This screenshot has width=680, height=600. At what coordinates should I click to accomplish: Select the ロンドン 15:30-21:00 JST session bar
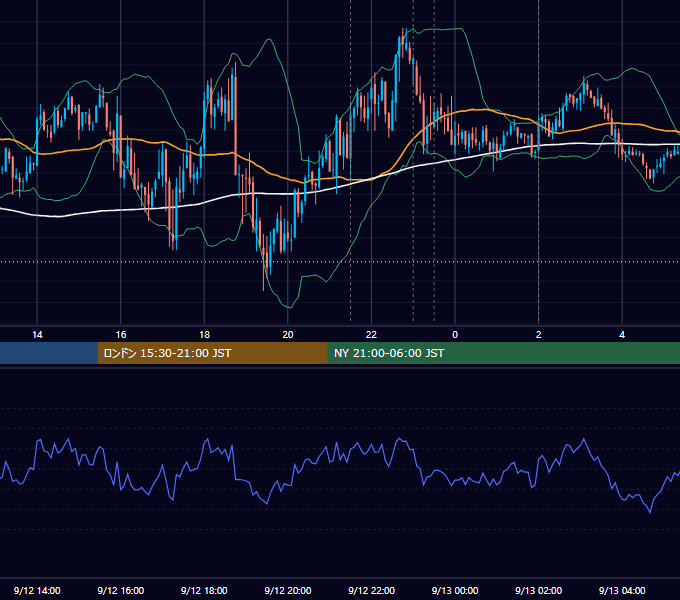(212, 353)
